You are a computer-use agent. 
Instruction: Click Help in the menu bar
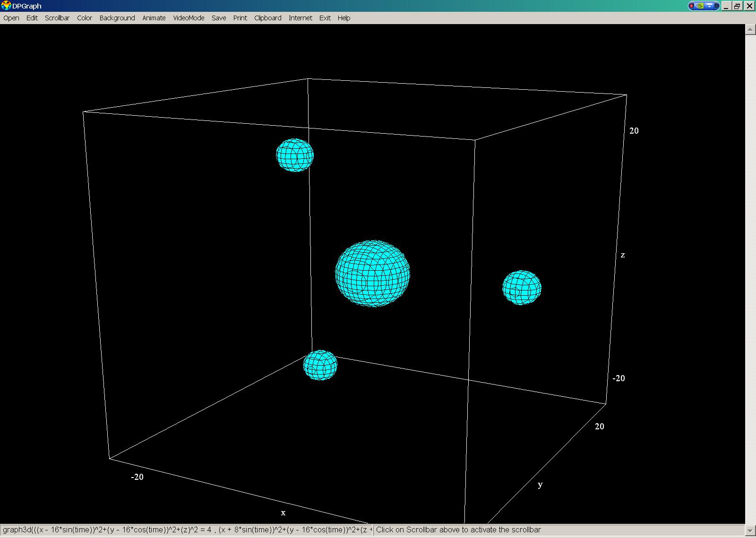click(344, 18)
